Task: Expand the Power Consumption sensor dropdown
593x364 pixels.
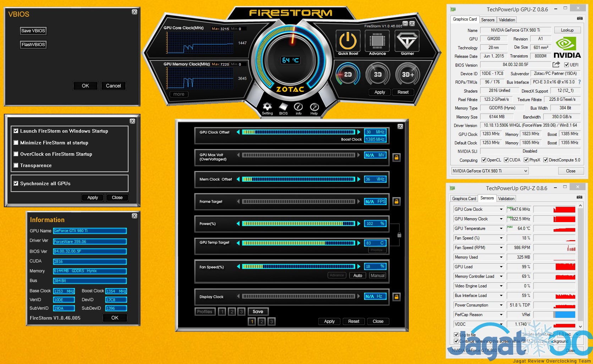Action: 501,305
